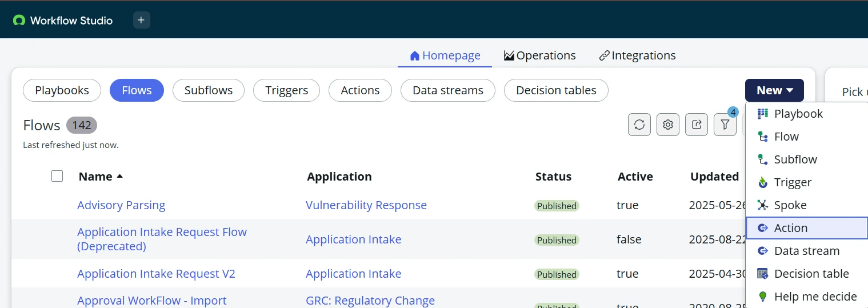This screenshot has height=308, width=868.
Task: Choose Playbook from the New menu
Action: (807, 114)
